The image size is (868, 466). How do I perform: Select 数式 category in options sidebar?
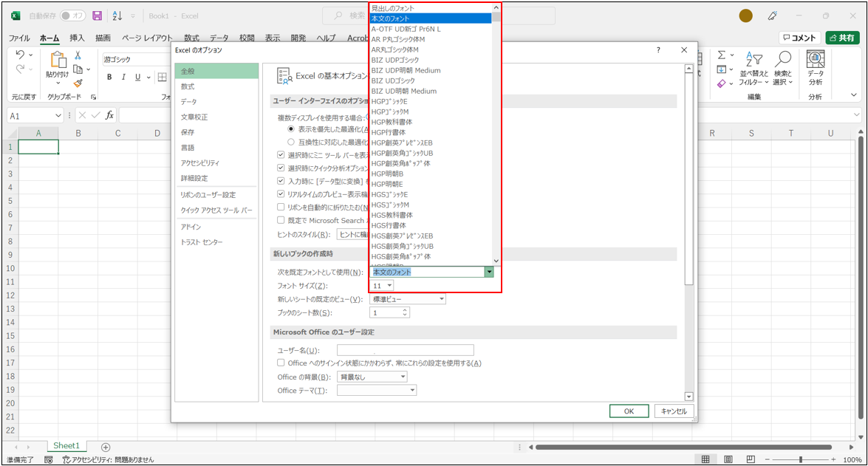coord(216,86)
